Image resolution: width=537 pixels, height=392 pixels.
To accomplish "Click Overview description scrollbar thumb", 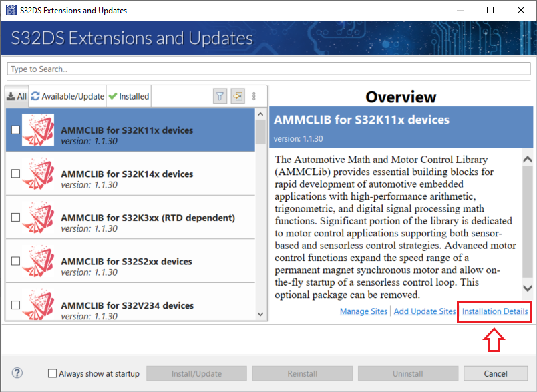I will [528, 222].
